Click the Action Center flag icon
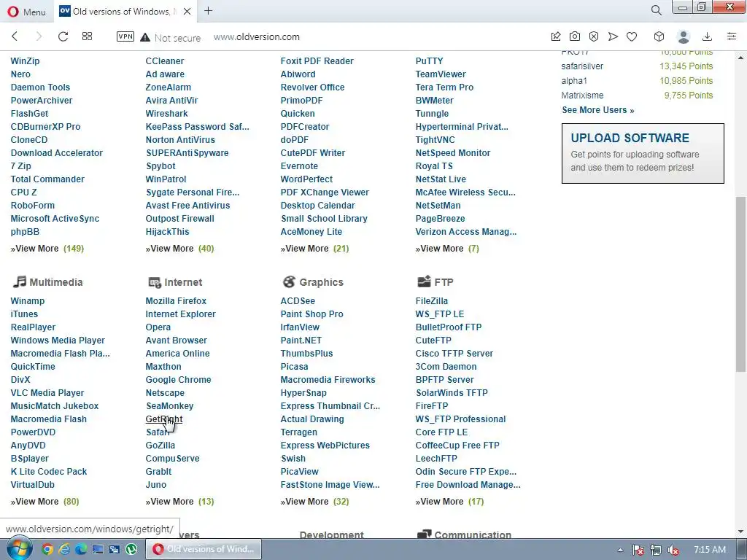 pos(638,550)
